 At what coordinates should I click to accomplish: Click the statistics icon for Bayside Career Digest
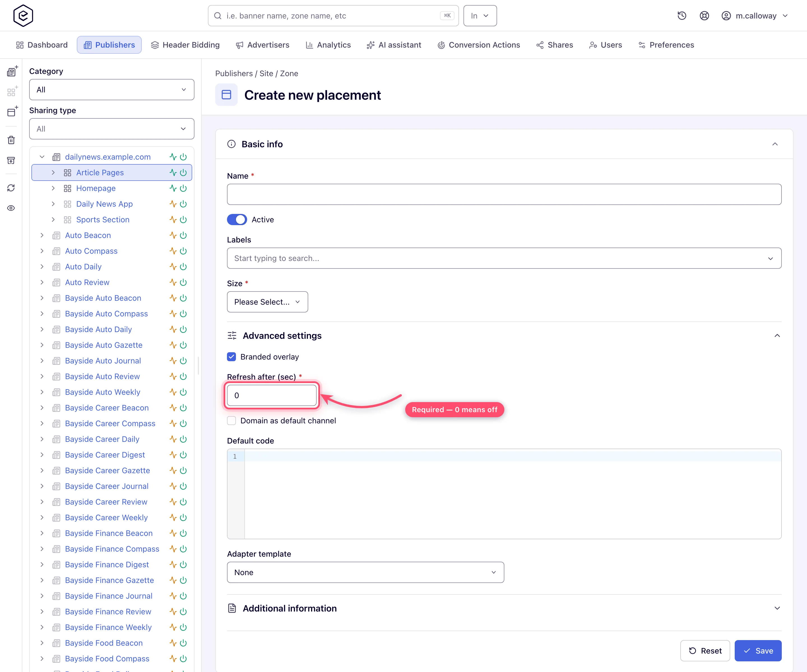173,455
